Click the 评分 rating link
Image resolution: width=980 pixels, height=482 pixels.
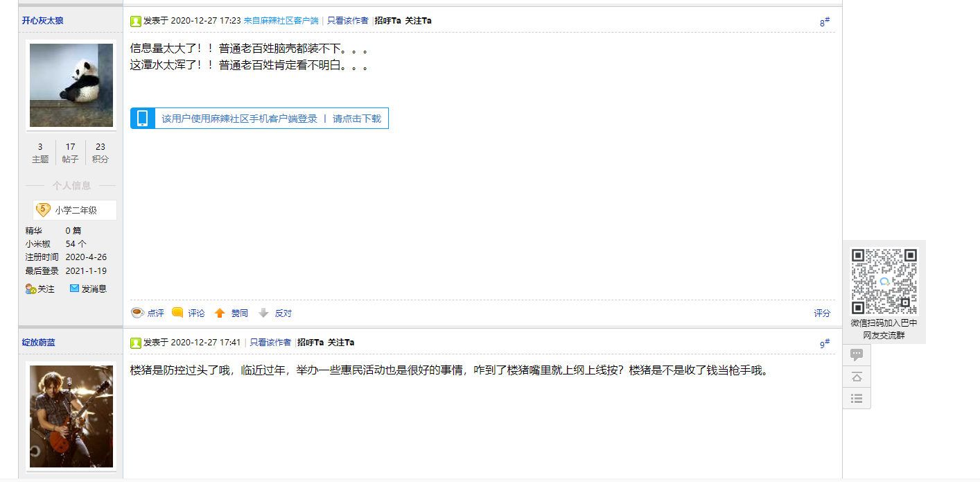(822, 313)
